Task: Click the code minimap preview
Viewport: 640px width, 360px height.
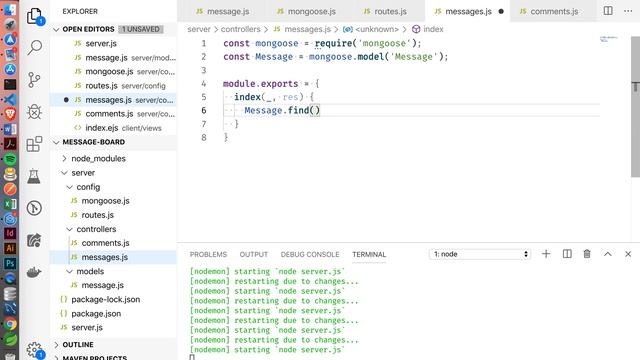Action: (x=608, y=39)
